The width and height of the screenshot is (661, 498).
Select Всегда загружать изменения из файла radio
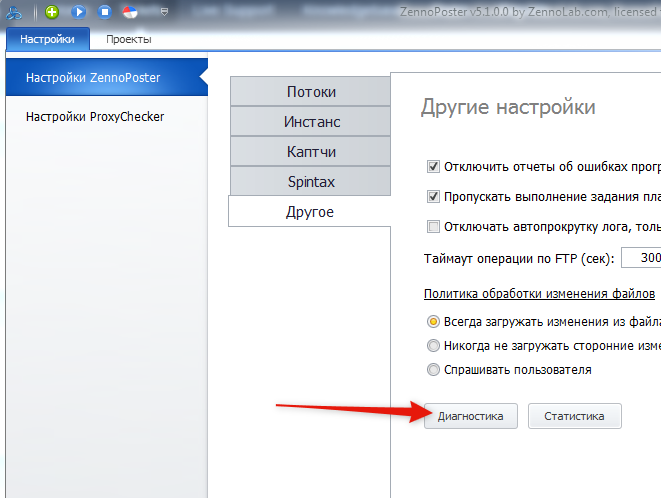(433, 322)
